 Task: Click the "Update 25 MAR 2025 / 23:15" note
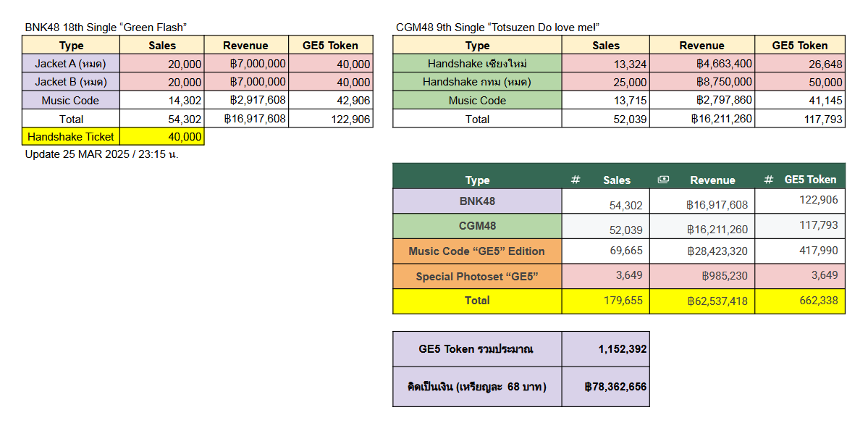[x=102, y=154]
